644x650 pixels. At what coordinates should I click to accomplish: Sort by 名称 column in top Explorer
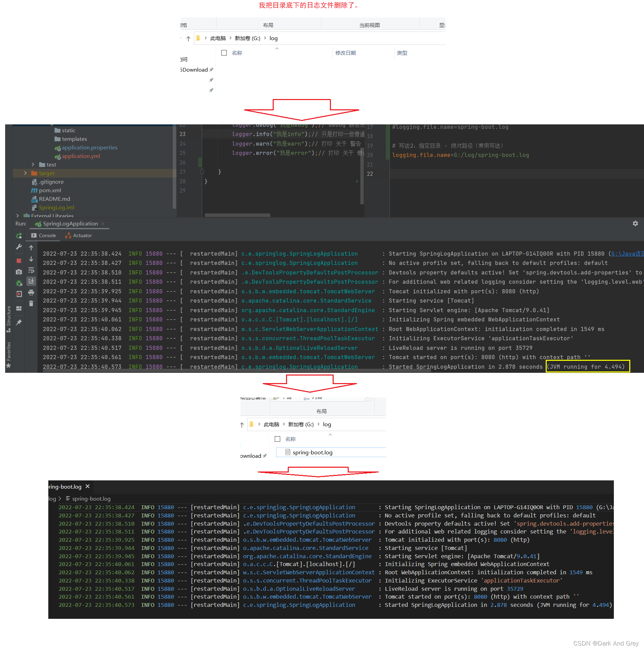237,53
